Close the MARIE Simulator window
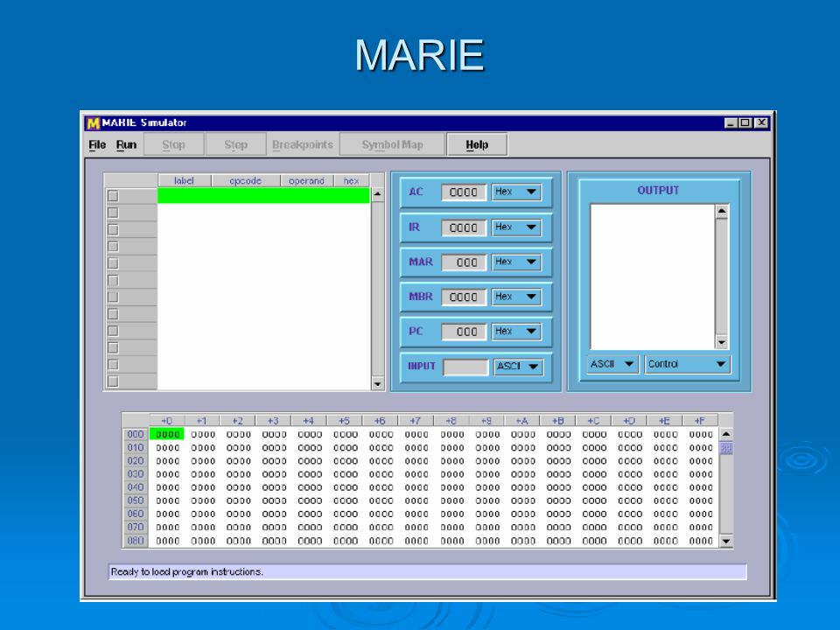840x630 pixels. (760, 122)
